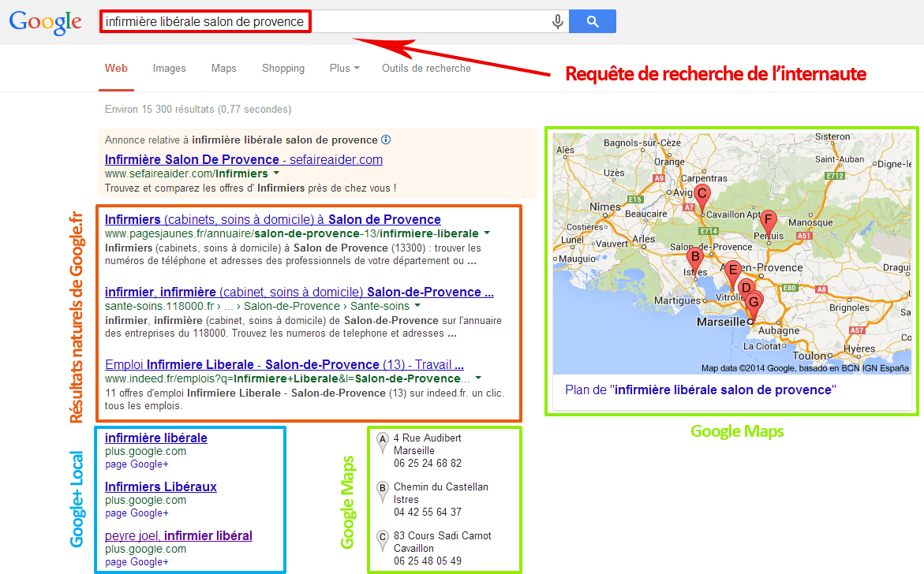Click the address Chemin du Castellan
The height and width of the screenshot is (574, 924).
point(441,486)
